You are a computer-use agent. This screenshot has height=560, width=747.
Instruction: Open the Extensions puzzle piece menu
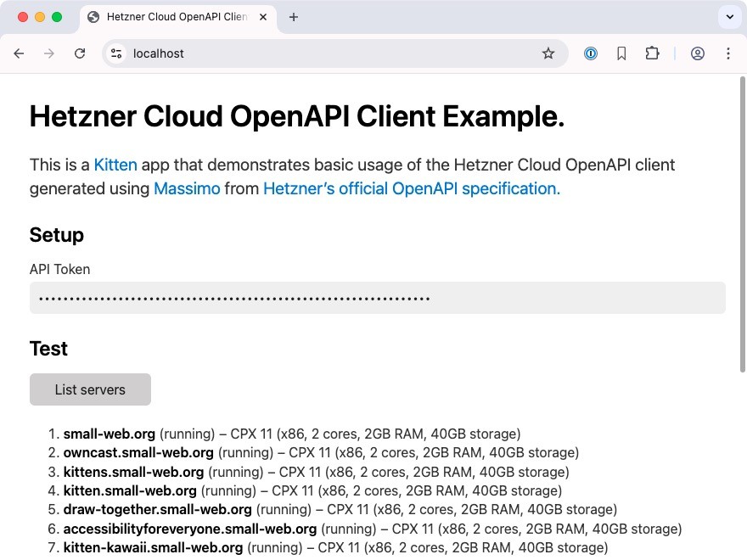point(652,53)
